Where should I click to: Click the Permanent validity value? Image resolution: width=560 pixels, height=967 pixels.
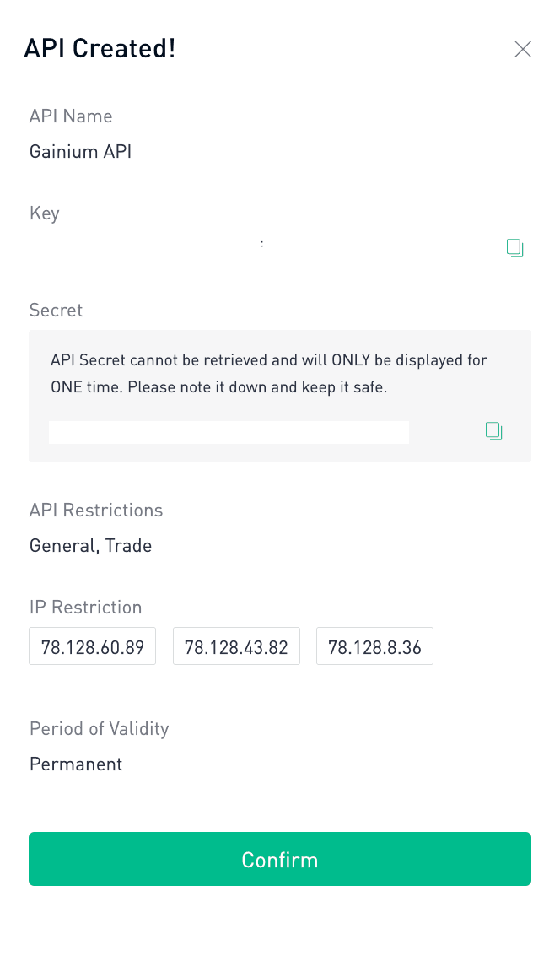[76, 764]
